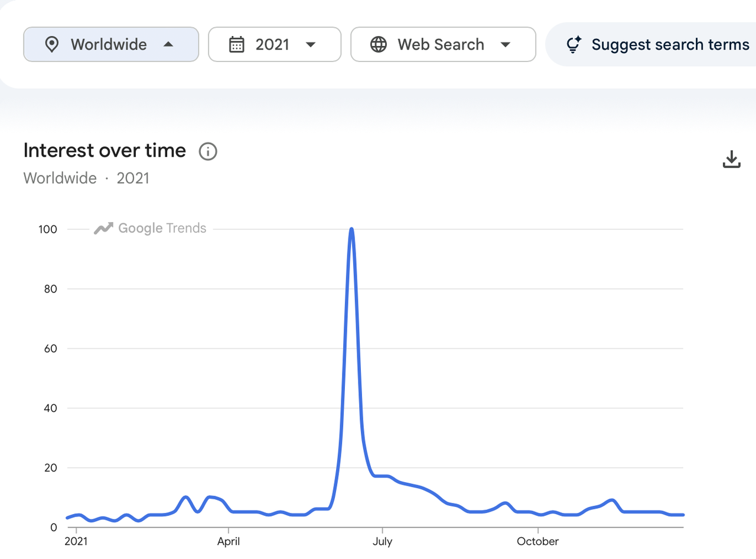Click the lightbulb sparkle icon
Image resolution: width=756 pixels, height=559 pixels.
click(x=573, y=44)
